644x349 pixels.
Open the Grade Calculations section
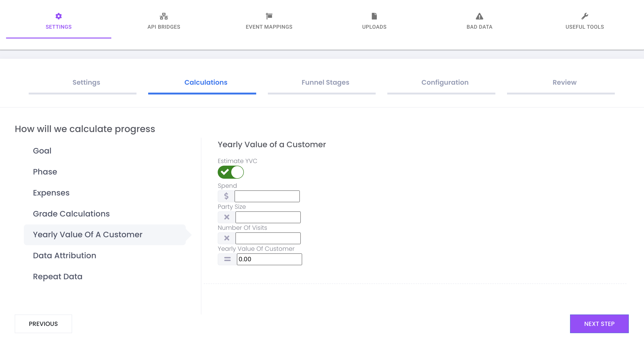click(x=71, y=214)
